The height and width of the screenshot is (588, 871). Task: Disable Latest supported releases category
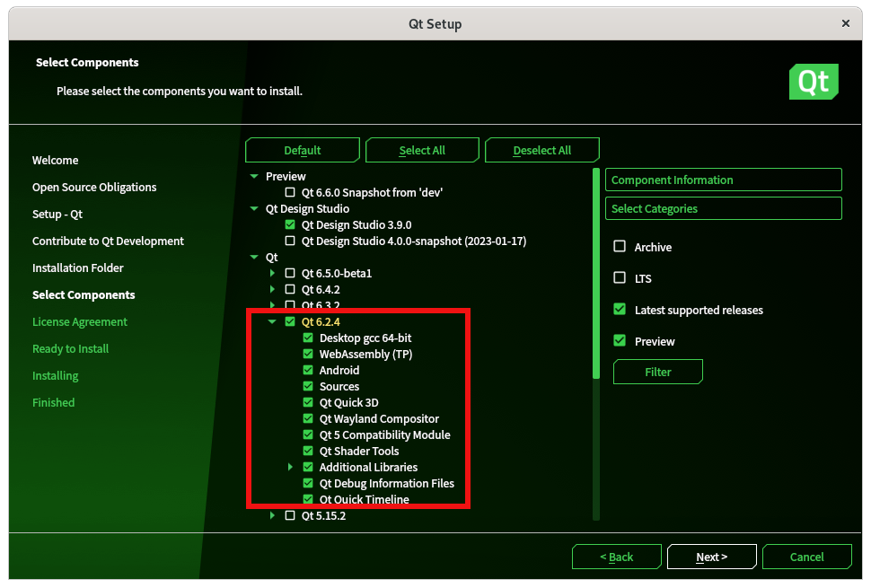[620, 309]
